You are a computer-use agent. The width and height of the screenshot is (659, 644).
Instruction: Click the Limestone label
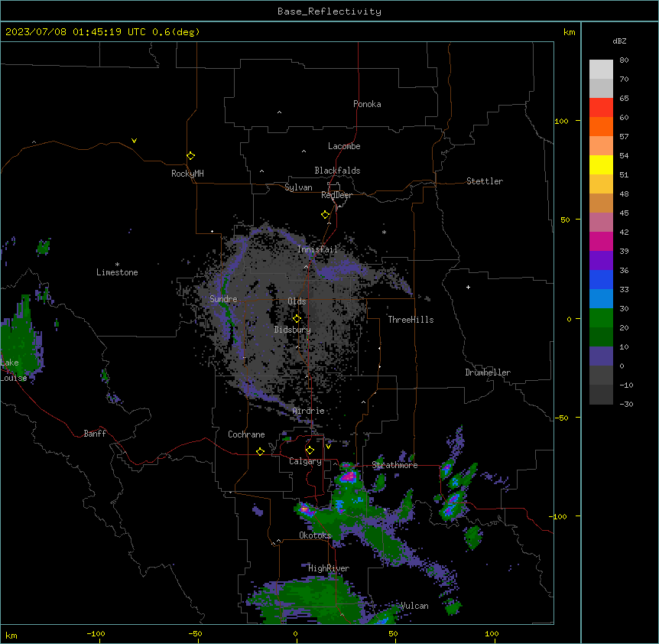(x=117, y=272)
